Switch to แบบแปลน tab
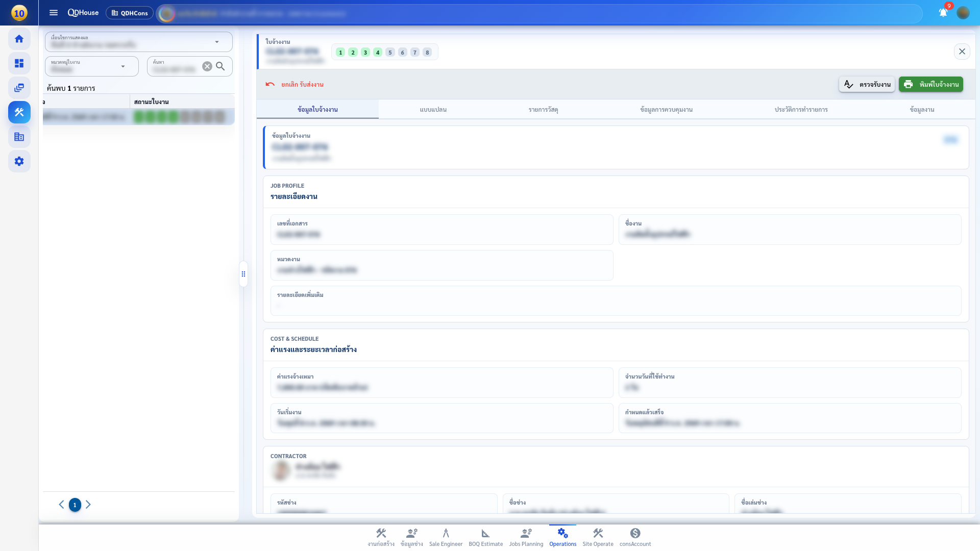 coord(433,109)
